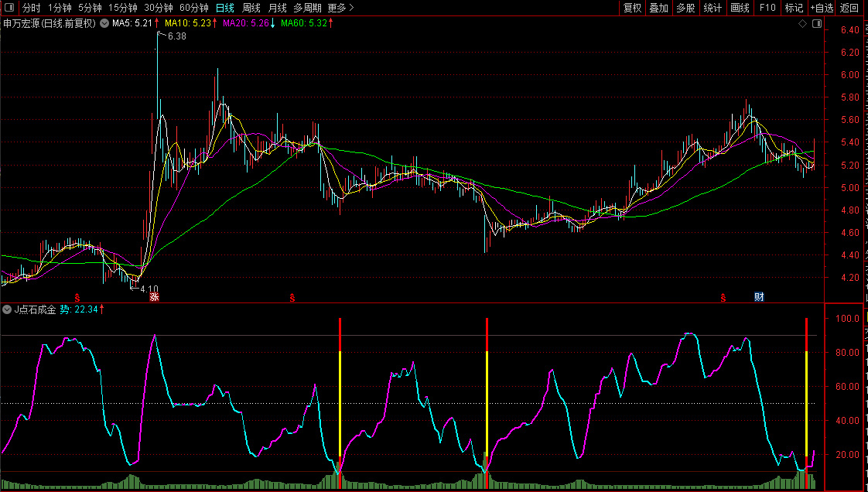Click the 标记 mark tool
This screenshot has width=868, height=492.
pyautogui.click(x=794, y=8)
